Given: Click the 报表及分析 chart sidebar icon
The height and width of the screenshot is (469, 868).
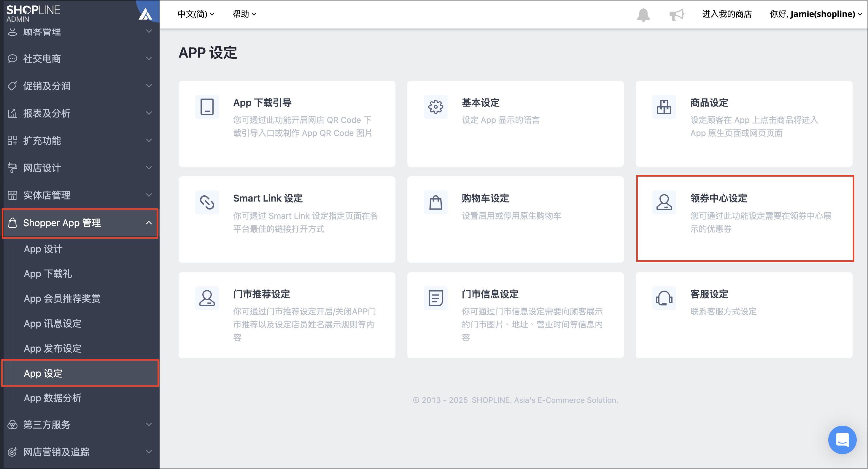Looking at the screenshot, I should pos(12,113).
